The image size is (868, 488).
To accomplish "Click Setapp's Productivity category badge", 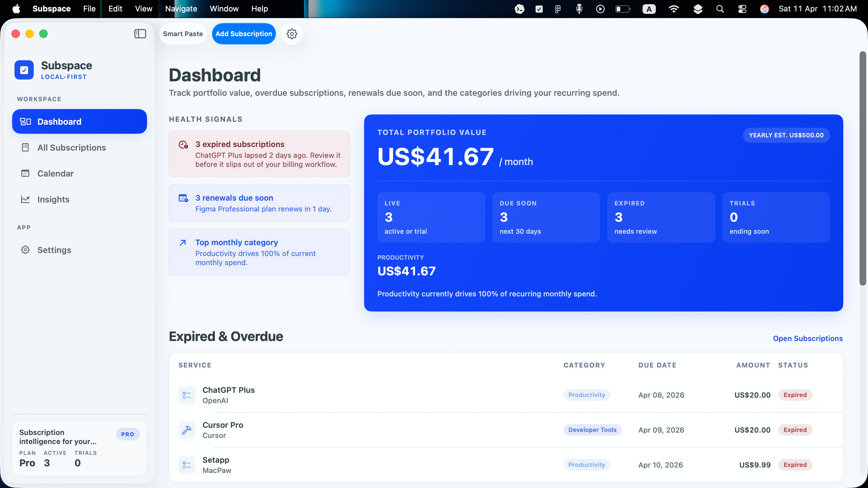I will point(587,465).
